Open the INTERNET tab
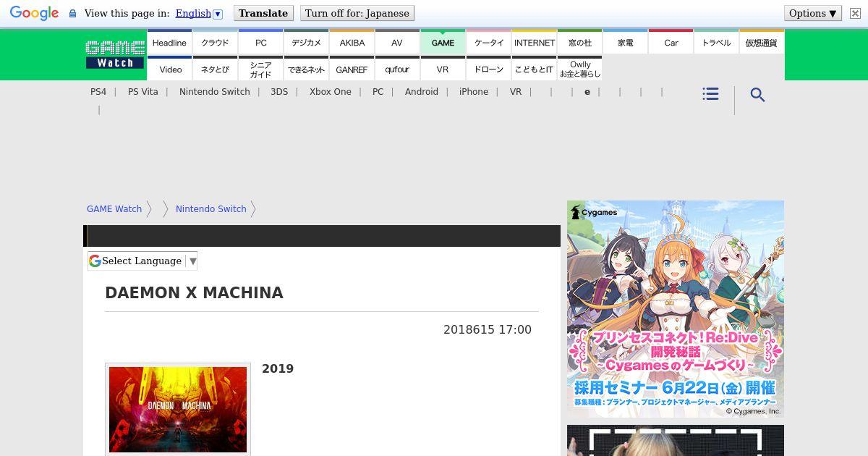 [534, 43]
